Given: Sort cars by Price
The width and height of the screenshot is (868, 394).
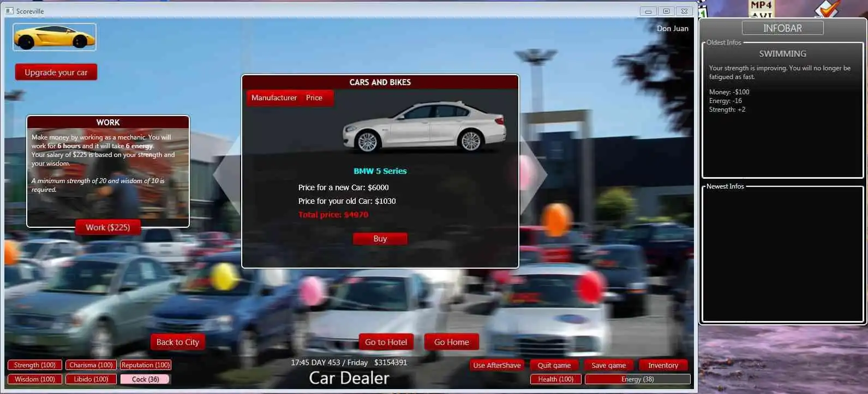Looking at the screenshot, I should point(314,98).
